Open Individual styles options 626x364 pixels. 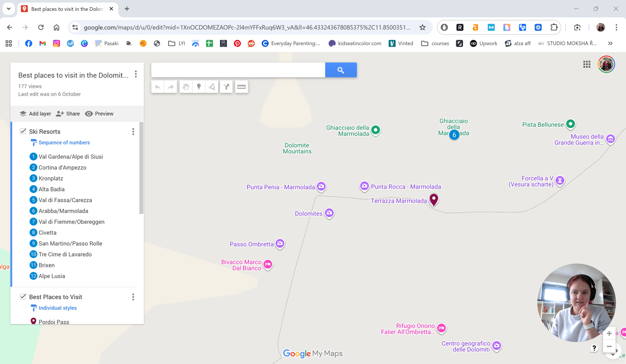point(54,308)
